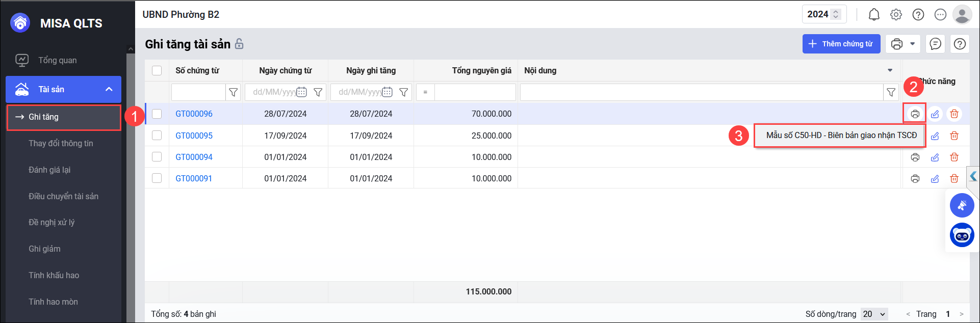Open the feedback chat bubble icon

(935, 44)
